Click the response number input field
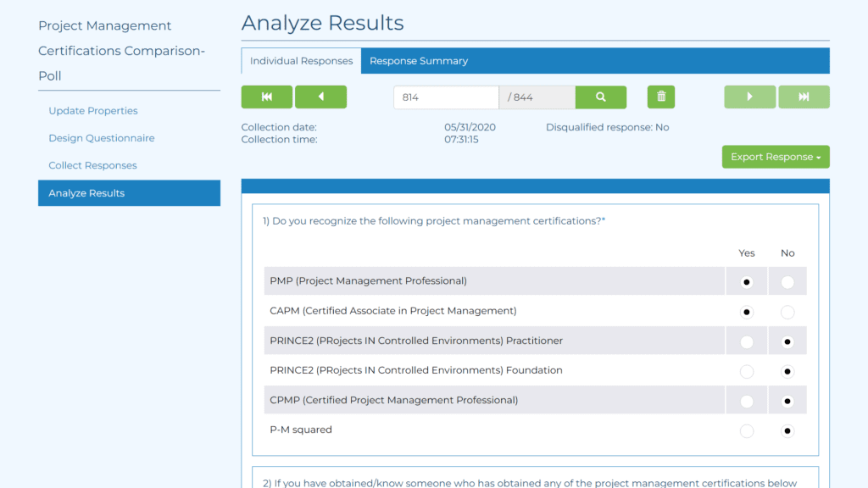The image size is (868, 488). pos(445,97)
